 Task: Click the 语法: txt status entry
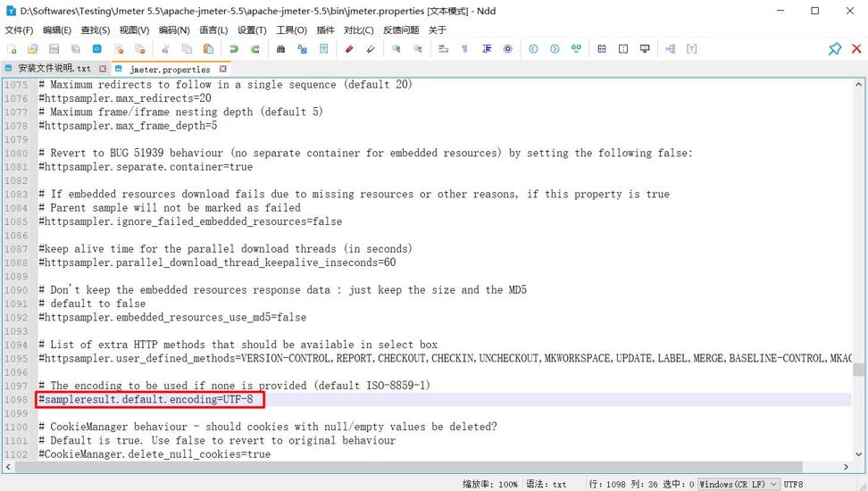point(547,485)
